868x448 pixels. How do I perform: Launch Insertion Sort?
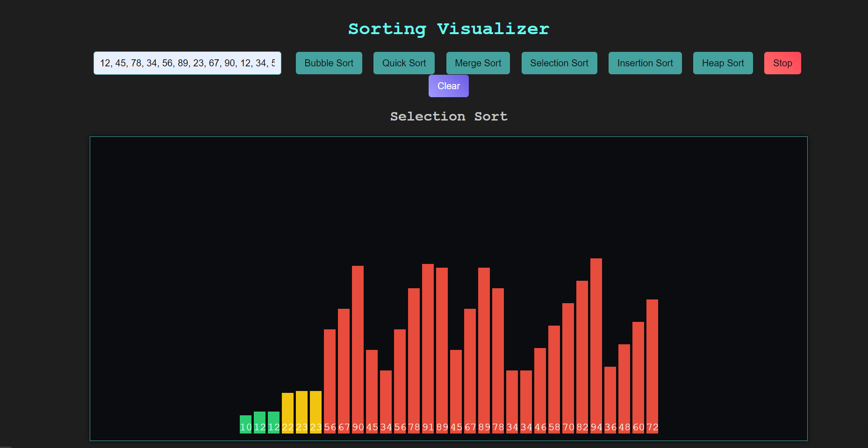pyautogui.click(x=645, y=63)
